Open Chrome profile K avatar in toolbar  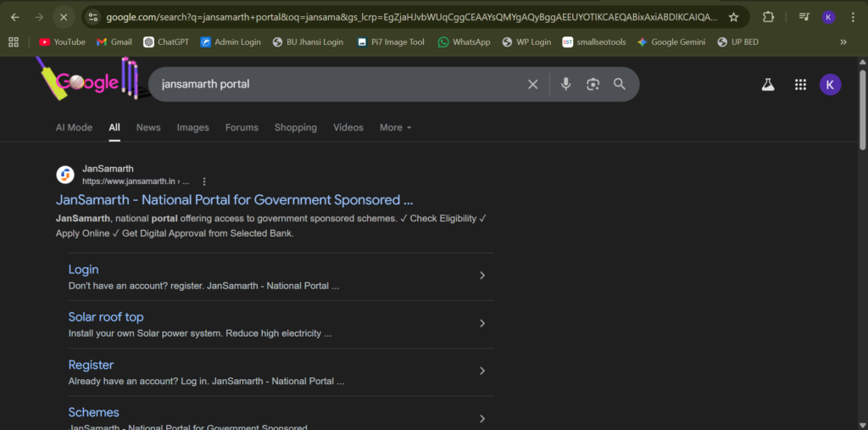click(x=829, y=17)
